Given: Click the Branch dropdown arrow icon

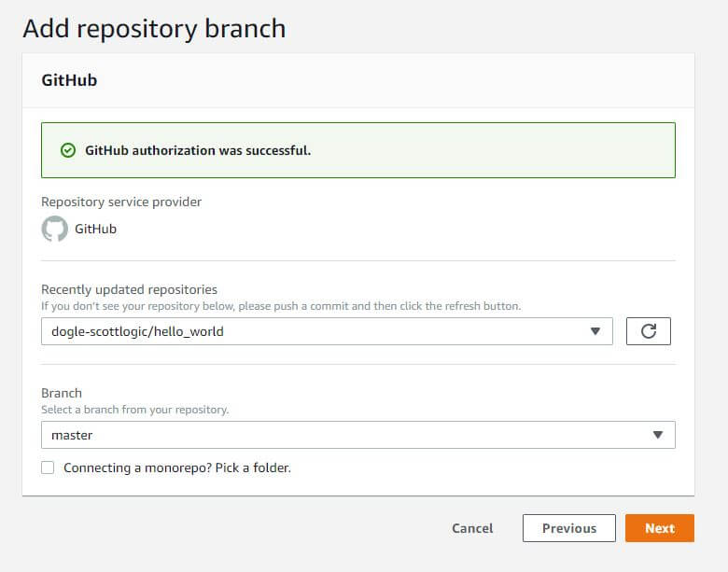Looking at the screenshot, I should click(x=658, y=435).
